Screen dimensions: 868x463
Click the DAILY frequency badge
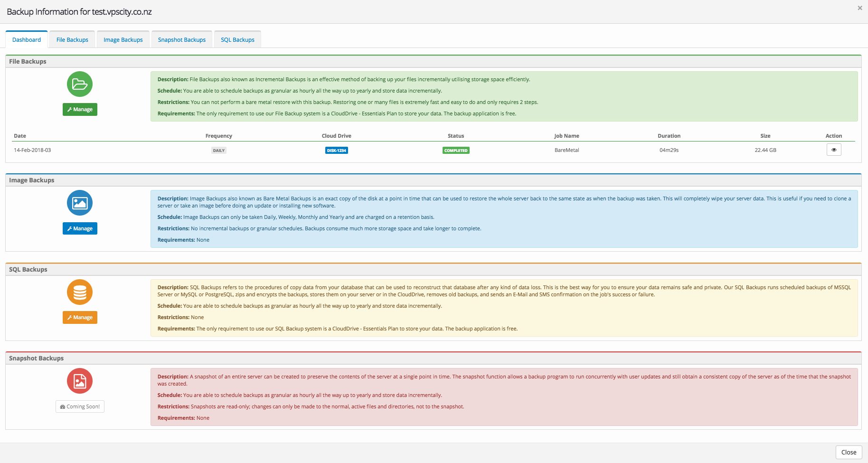click(x=219, y=151)
